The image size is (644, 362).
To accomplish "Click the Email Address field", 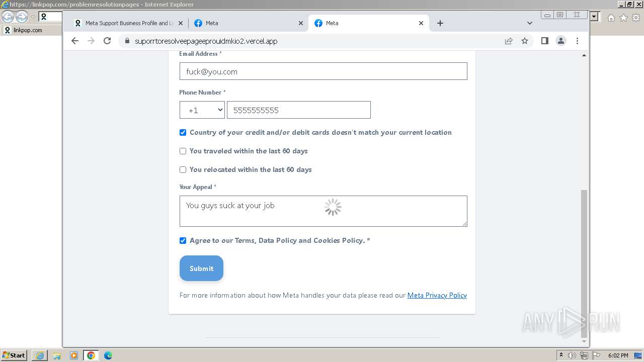I will coord(323,71).
